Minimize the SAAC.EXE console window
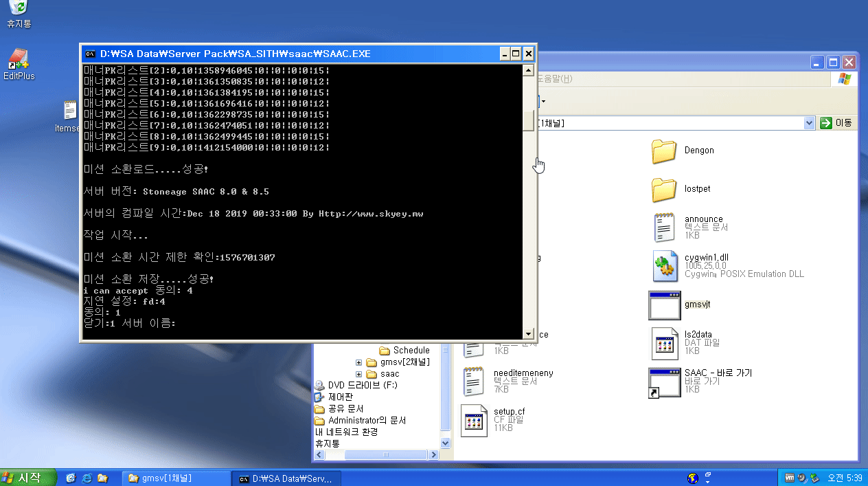This screenshot has height=486, width=868. tap(505, 54)
